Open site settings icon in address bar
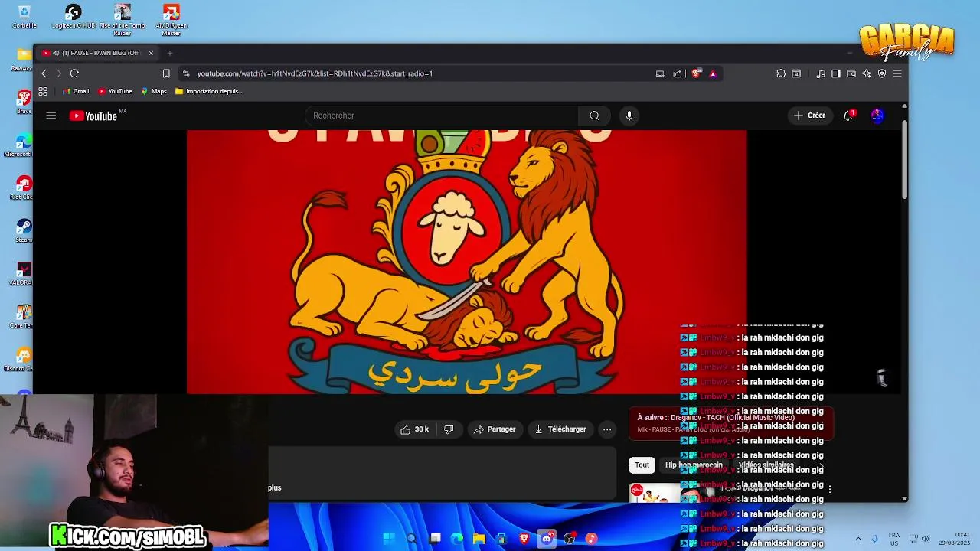The width and height of the screenshot is (980, 551). pos(185,73)
